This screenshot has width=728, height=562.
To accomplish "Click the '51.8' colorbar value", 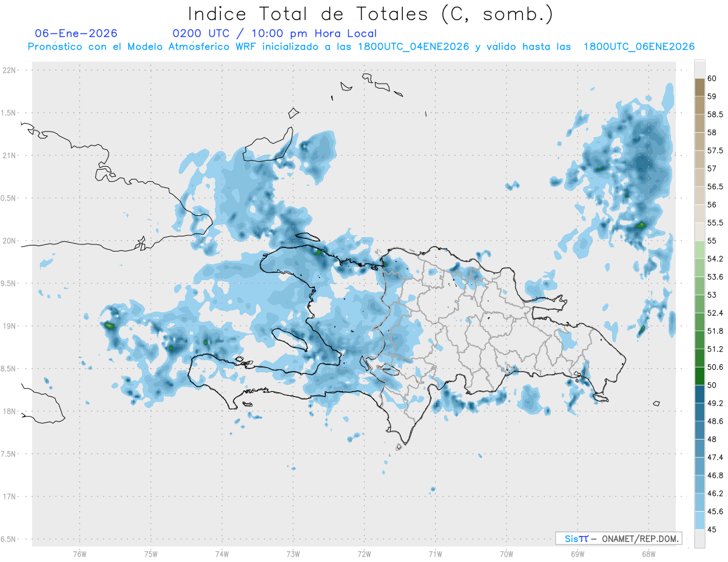I will [715, 331].
